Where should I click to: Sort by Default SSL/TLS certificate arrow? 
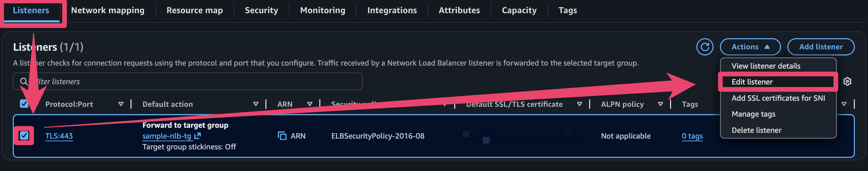(x=579, y=104)
